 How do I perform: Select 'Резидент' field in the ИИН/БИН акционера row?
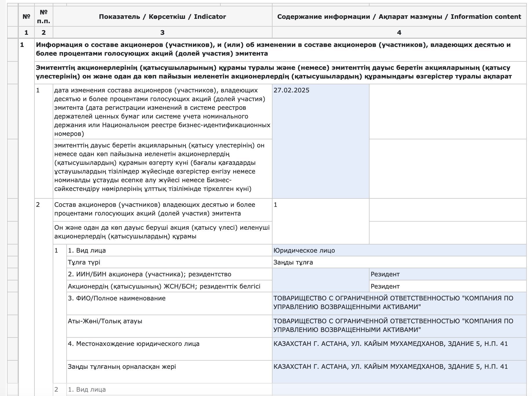point(447,274)
